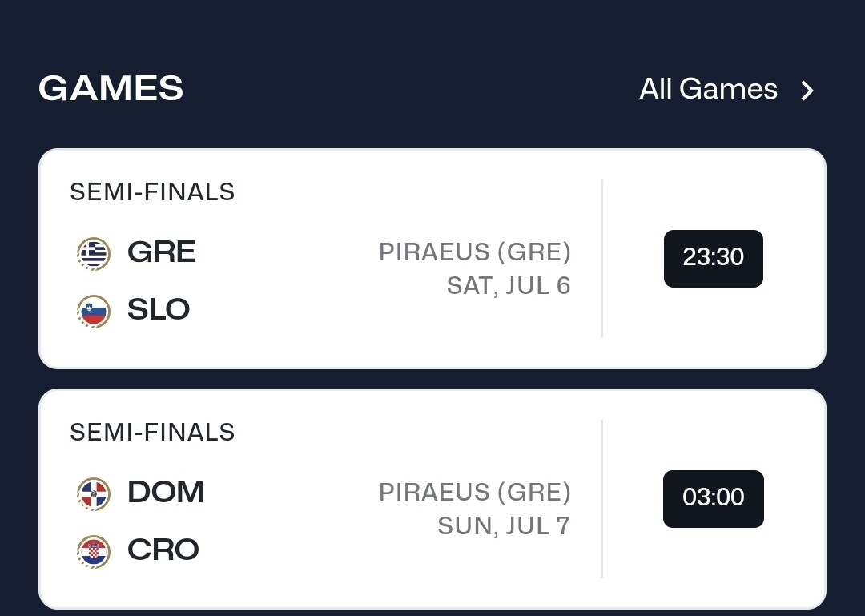The width and height of the screenshot is (865, 616).
Task: Expand All Games with the chevron arrow
Action: coord(807,90)
